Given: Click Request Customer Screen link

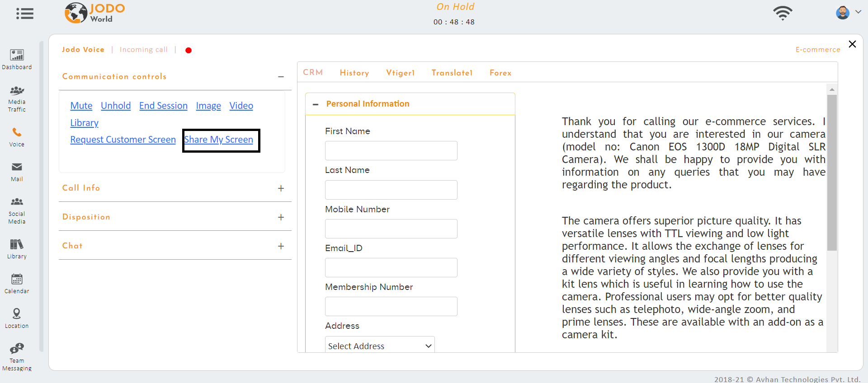Looking at the screenshot, I should tap(123, 140).
